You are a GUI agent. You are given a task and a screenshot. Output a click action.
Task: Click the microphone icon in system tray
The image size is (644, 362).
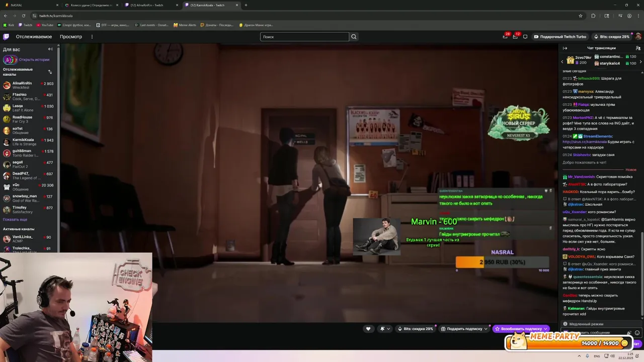point(587,356)
